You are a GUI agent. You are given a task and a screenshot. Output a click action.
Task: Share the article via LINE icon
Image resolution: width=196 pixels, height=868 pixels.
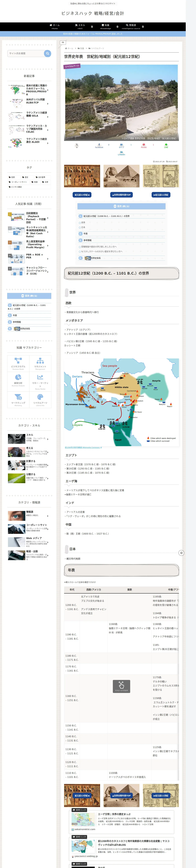(166, 146)
